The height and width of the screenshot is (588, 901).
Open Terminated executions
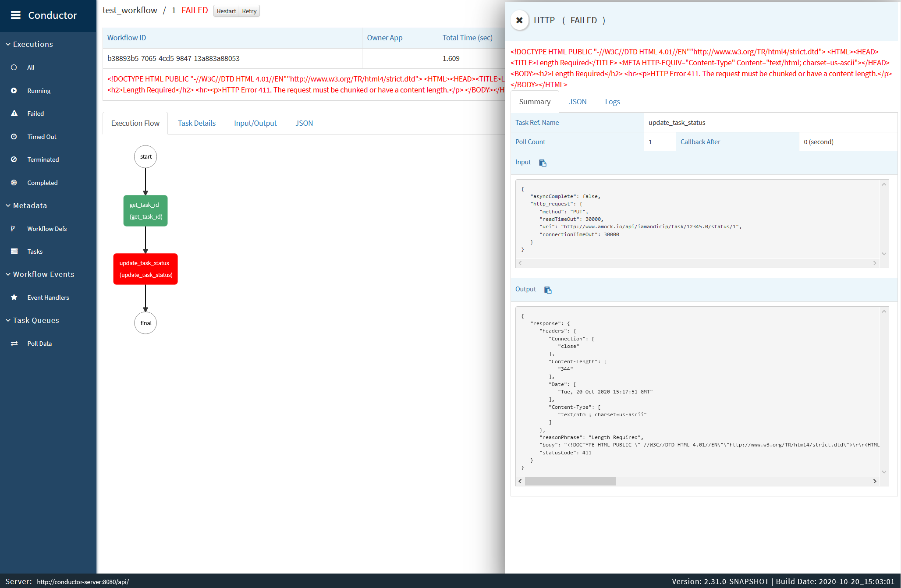[14, 159]
